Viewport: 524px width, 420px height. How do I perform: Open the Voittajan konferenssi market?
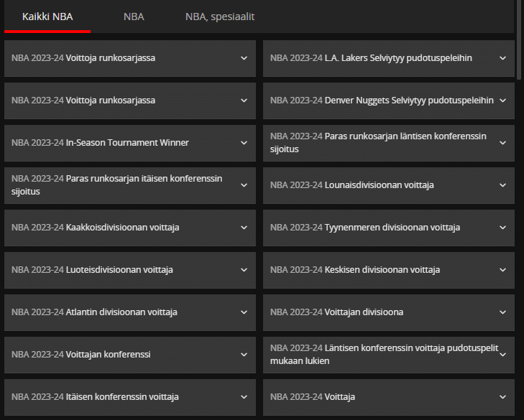pyautogui.click(x=130, y=355)
